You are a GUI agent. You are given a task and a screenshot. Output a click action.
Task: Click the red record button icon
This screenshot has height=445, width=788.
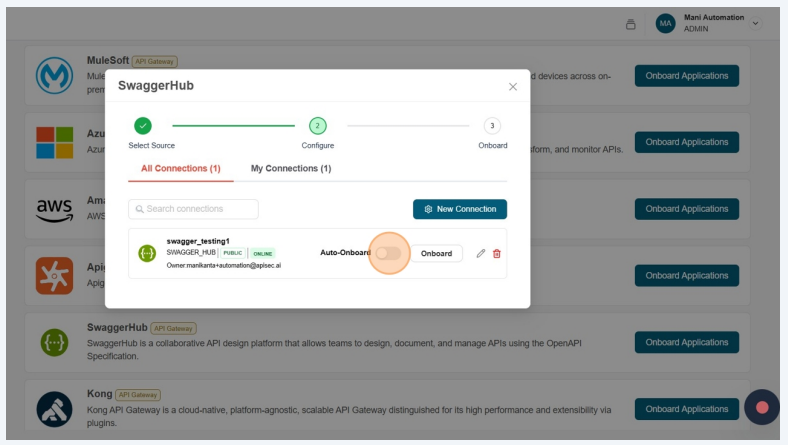pyautogui.click(x=762, y=407)
